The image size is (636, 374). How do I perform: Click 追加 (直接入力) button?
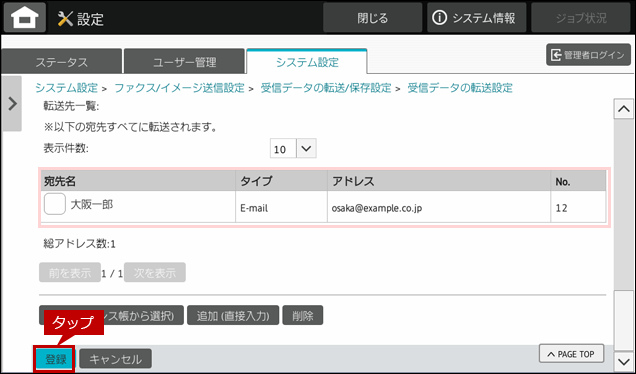coord(233,315)
